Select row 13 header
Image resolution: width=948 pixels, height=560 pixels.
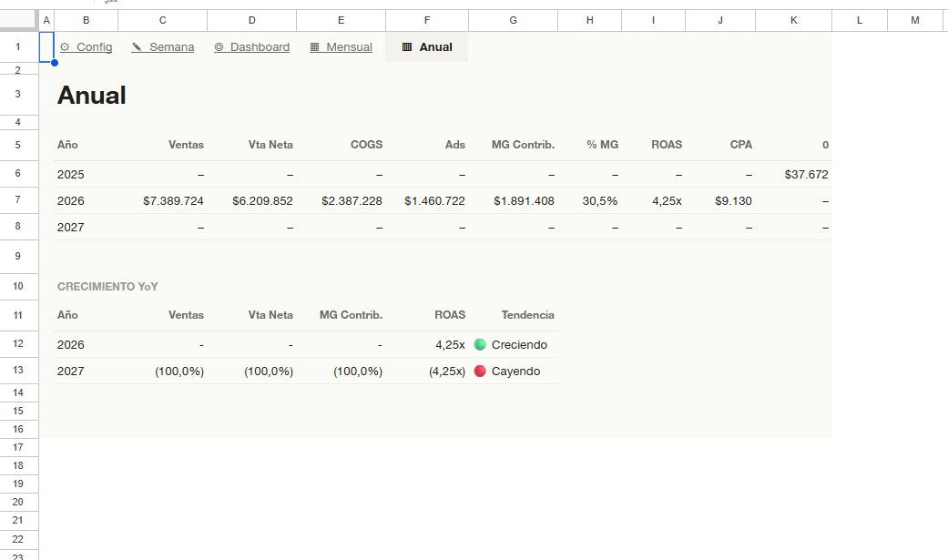click(18, 370)
